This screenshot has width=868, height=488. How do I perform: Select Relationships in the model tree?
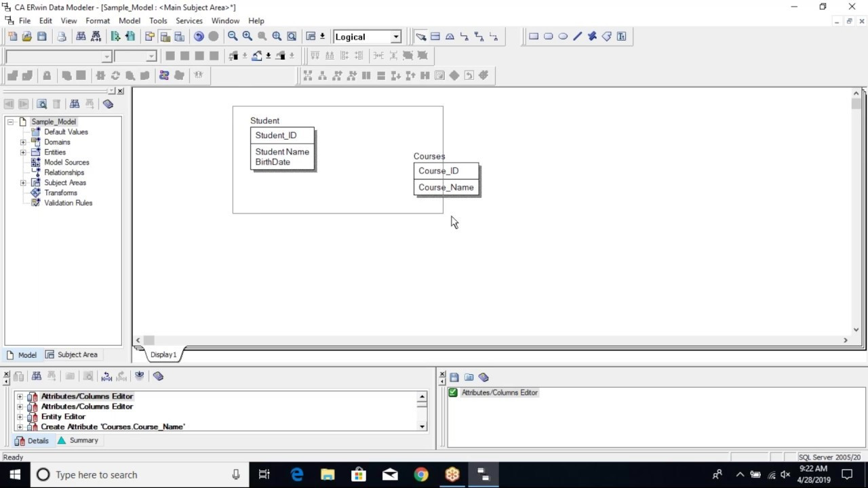pos(64,173)
